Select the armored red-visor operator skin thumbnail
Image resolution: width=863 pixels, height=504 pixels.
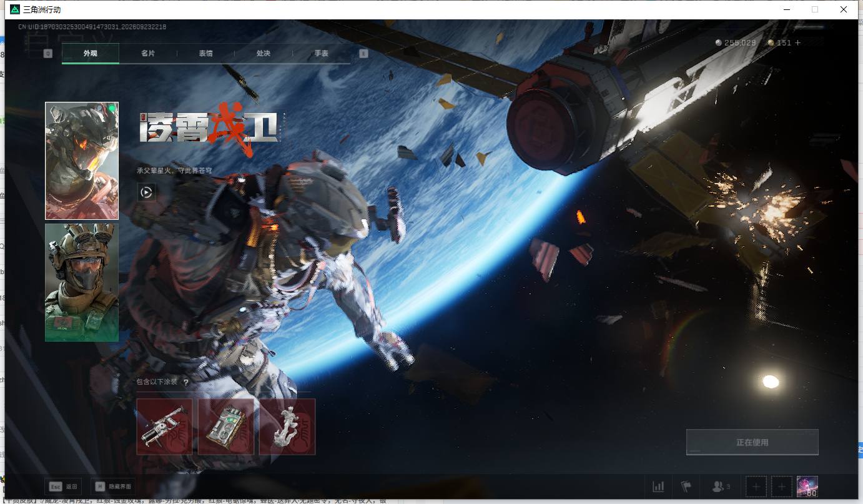click(x=82, y=161)
